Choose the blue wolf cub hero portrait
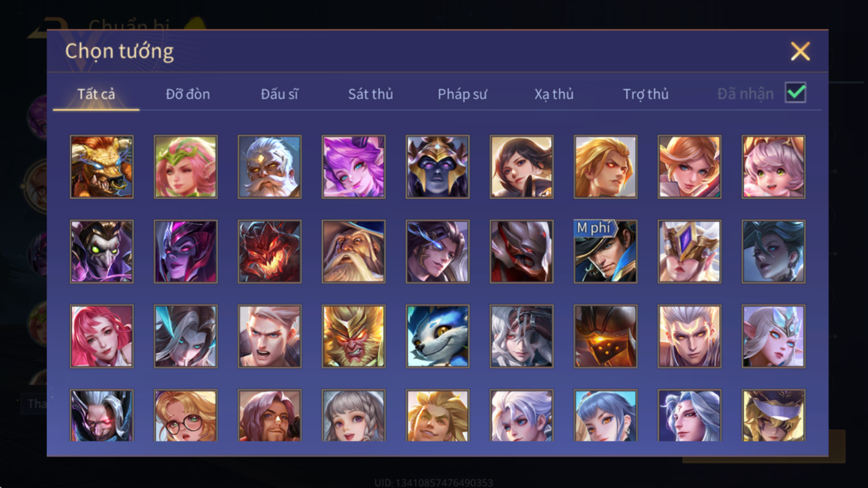 pos(437,337)
